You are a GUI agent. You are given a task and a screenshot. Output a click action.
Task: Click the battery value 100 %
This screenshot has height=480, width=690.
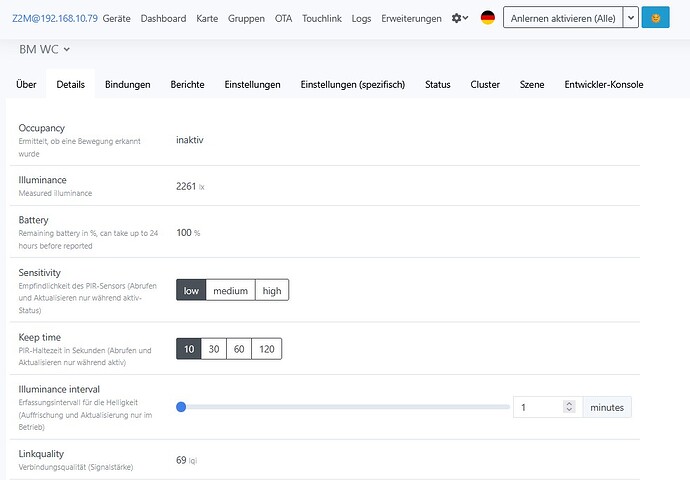[188, 232]
